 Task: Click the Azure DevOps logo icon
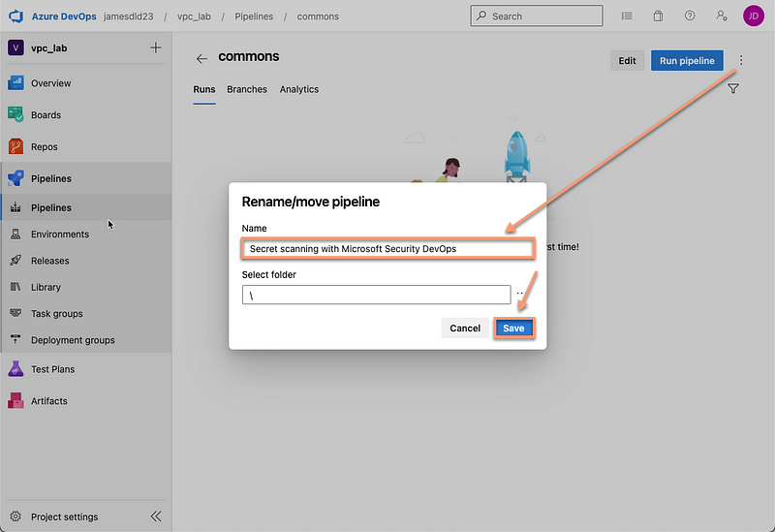point(15,16)
